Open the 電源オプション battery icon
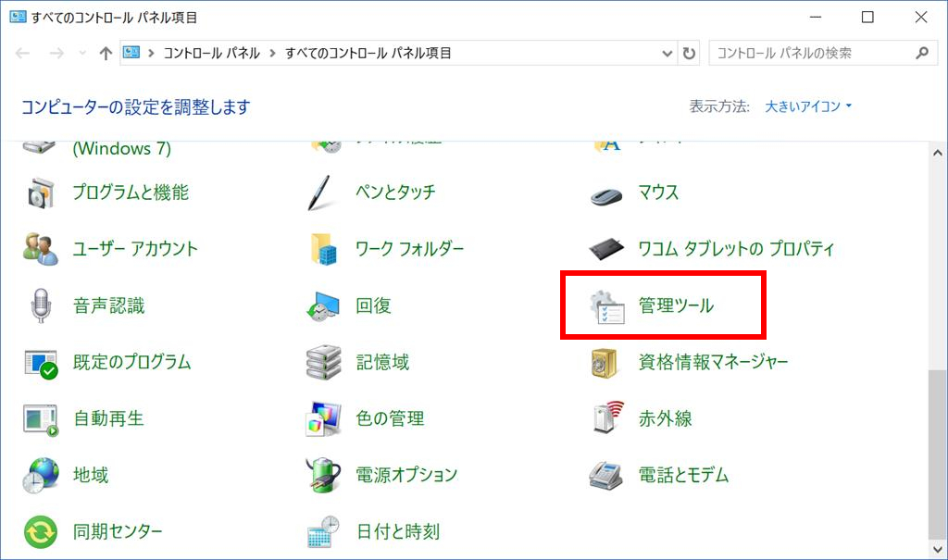The image size is (948, 560). (324, 475)
